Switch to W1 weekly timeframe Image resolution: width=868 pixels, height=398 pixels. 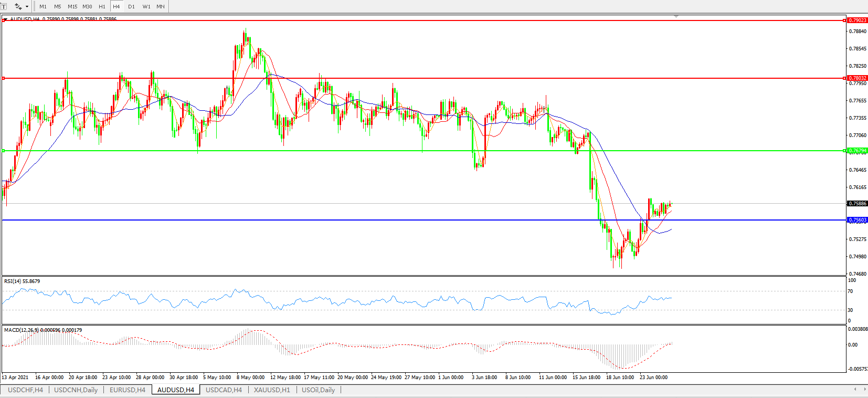(x=146, y=7)
